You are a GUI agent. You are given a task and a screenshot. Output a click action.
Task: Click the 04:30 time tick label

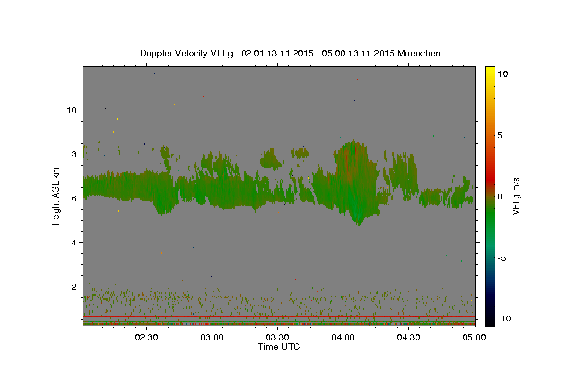pos(408,337)
